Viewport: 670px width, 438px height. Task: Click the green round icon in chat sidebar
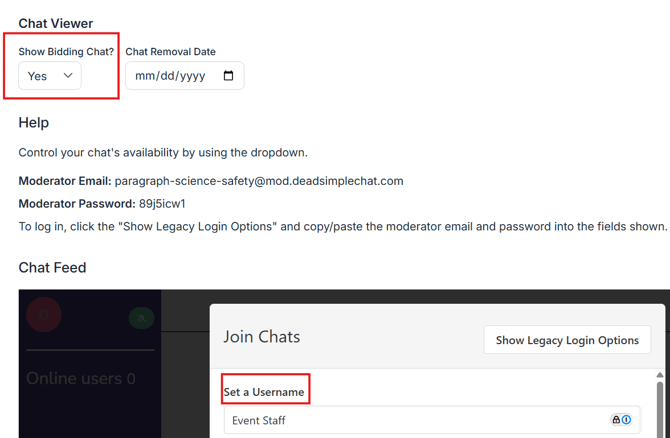141,318
